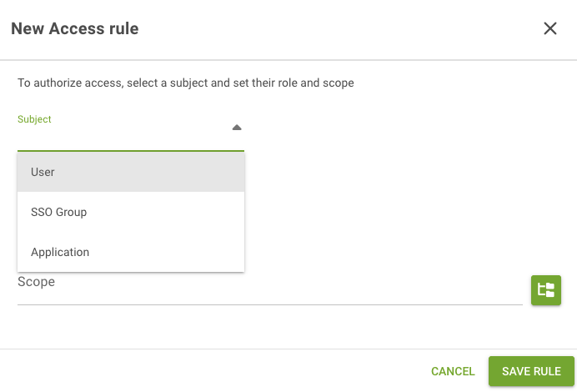Click the New Access rule dialog title
The height and width of the screenshot is (392, 577).
pyautogui.click(x=75, y=28)
